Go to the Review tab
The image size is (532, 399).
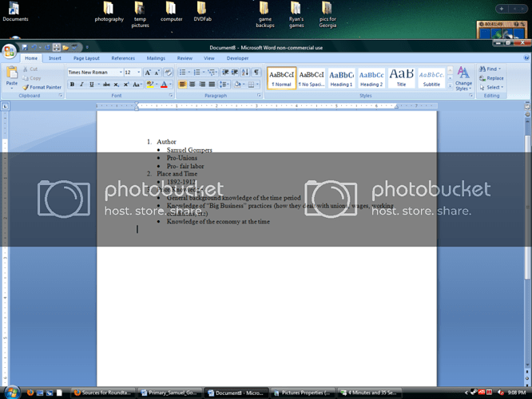pyautogui.click(x=185, y=58)
